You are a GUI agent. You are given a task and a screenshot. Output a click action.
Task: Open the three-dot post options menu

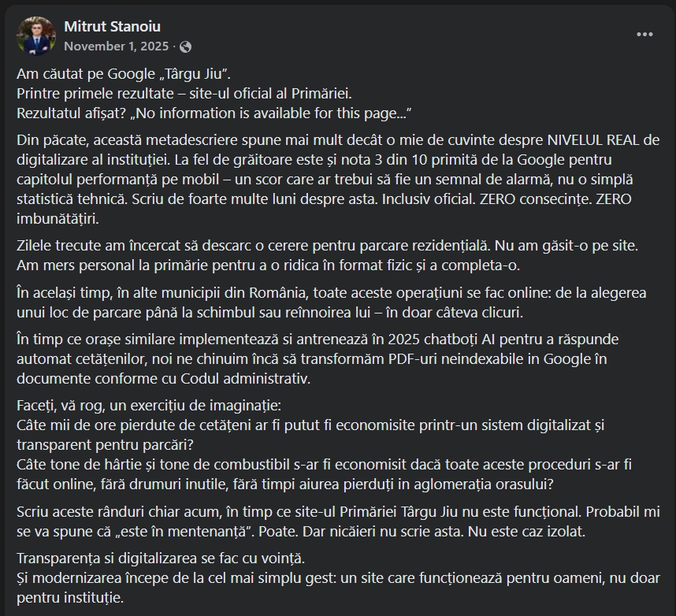point(644,35)
